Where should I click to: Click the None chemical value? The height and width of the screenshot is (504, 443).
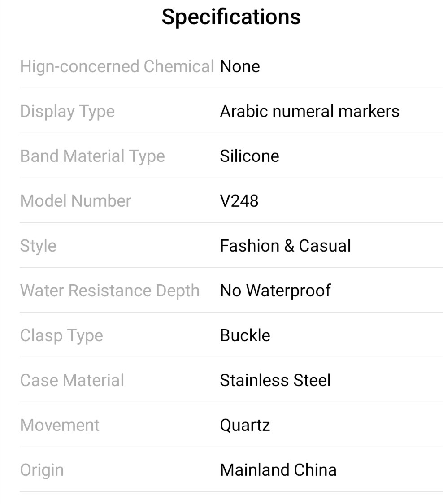pyautogui.click(x=240, y=66)
